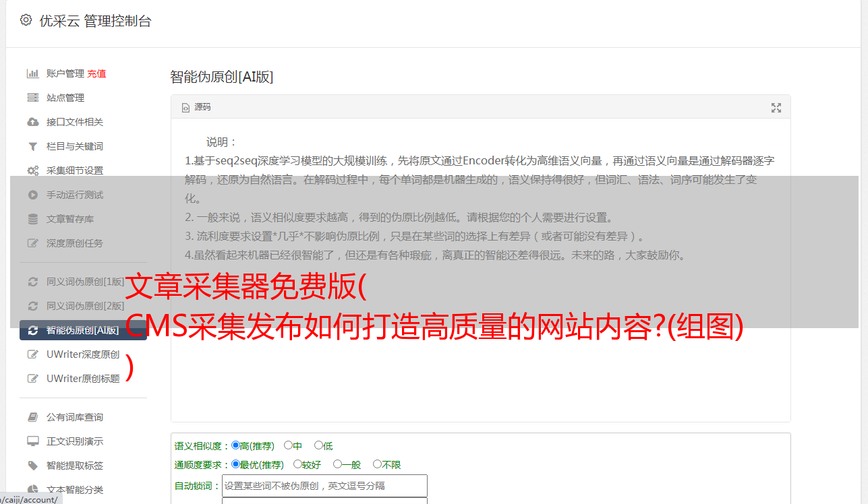
Task: Select 中 semantic similarity radio button
Action: coord(288,445)
